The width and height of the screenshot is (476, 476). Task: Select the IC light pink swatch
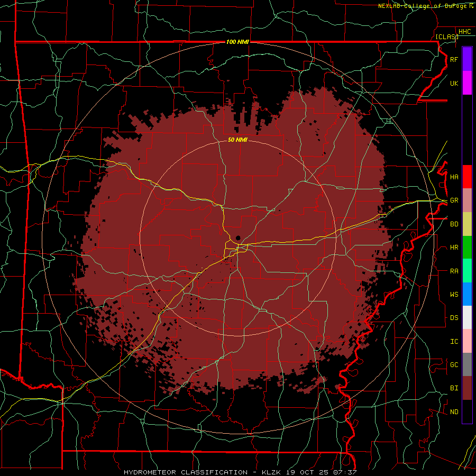[467, 341]
